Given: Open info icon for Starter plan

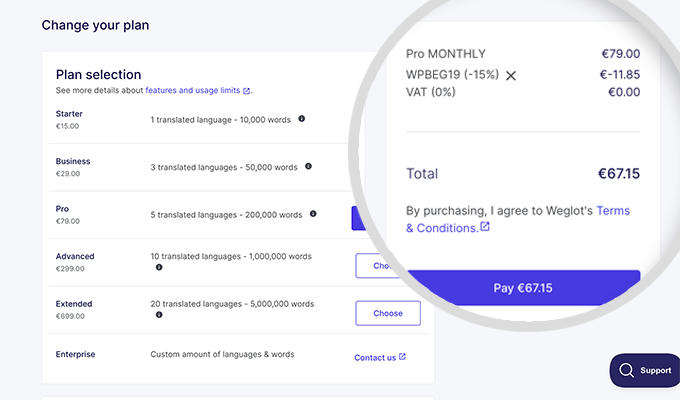Looking at the screenshot, I should pyautogui.click(x=301, y=118).
